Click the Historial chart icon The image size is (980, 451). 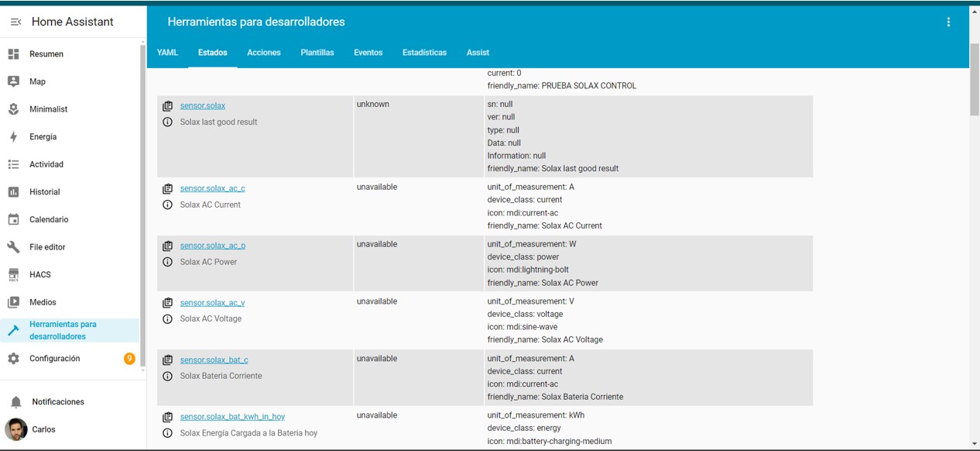13,192
